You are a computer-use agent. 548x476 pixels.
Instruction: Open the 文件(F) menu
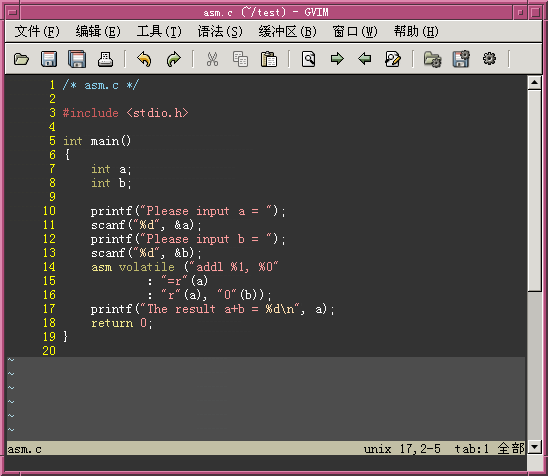click(37, 31)
